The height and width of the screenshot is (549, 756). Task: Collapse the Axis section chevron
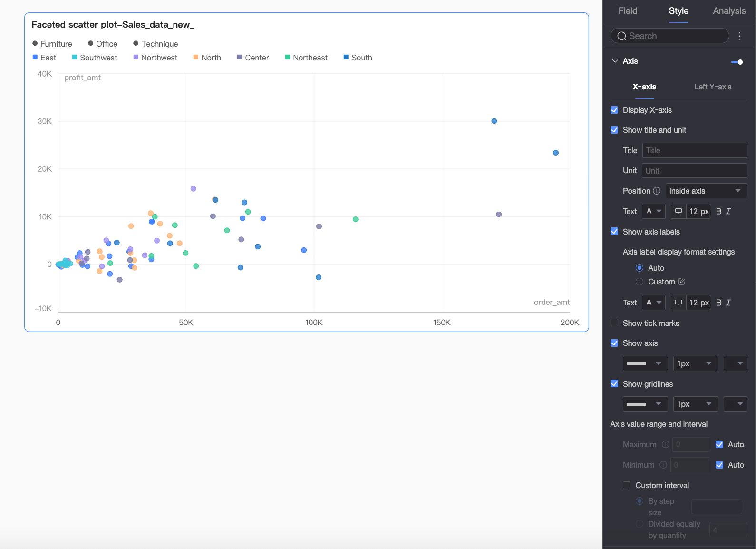pyautogui.click(x=615, y=61)
